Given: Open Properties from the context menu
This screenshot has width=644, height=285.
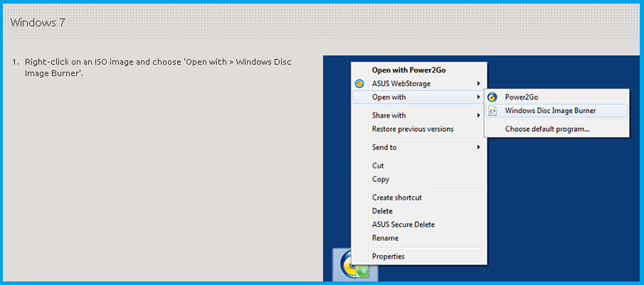Looking at the screenshot, I should 419,257.
